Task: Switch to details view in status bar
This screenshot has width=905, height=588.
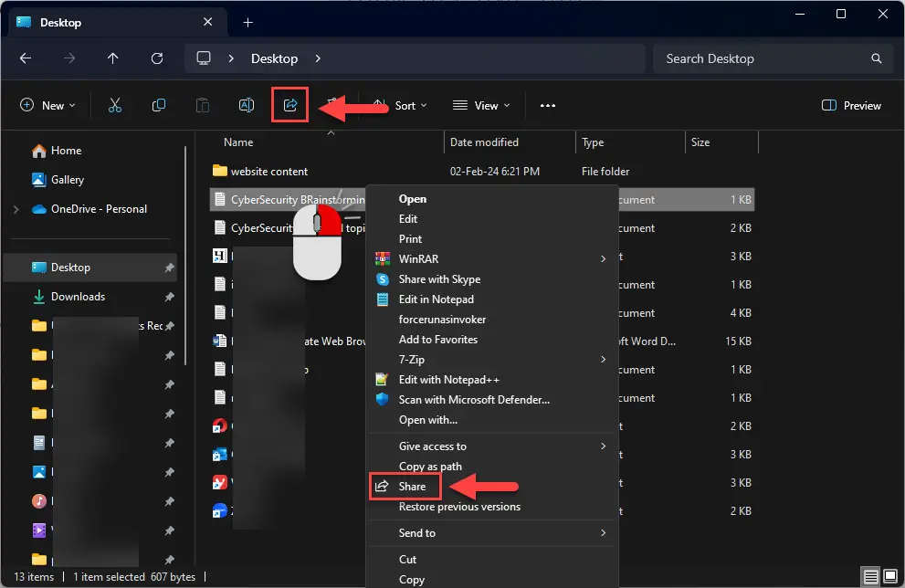Action: click(871, 577)
